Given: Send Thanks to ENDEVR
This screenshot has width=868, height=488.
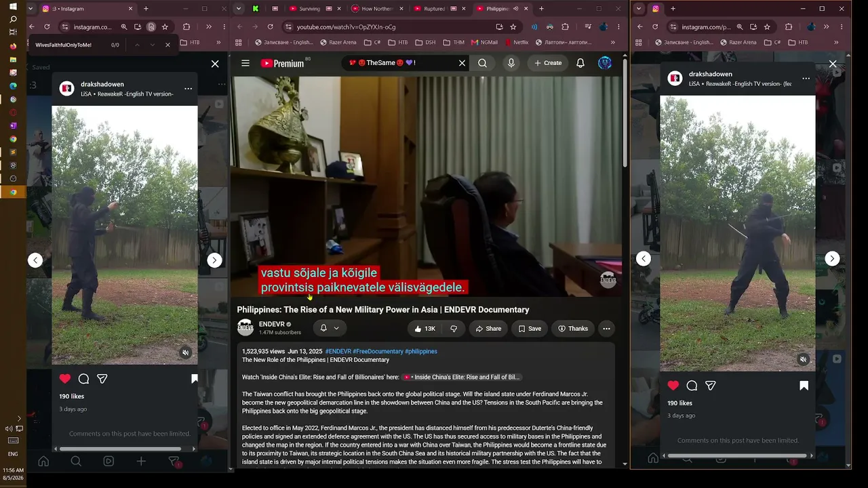Looking at the screenshot, I should 573,329.
